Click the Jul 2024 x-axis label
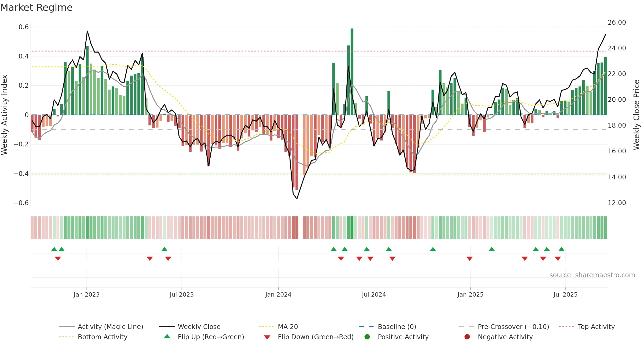The width and height of the screenshot is (644, 362). point(374,294)
